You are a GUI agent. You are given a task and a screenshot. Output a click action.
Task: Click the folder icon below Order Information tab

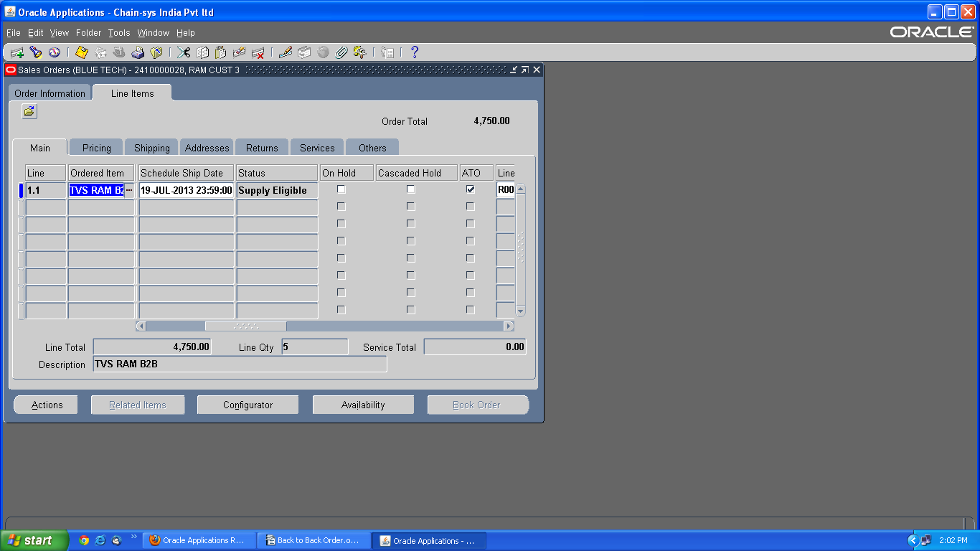point(29,111)
